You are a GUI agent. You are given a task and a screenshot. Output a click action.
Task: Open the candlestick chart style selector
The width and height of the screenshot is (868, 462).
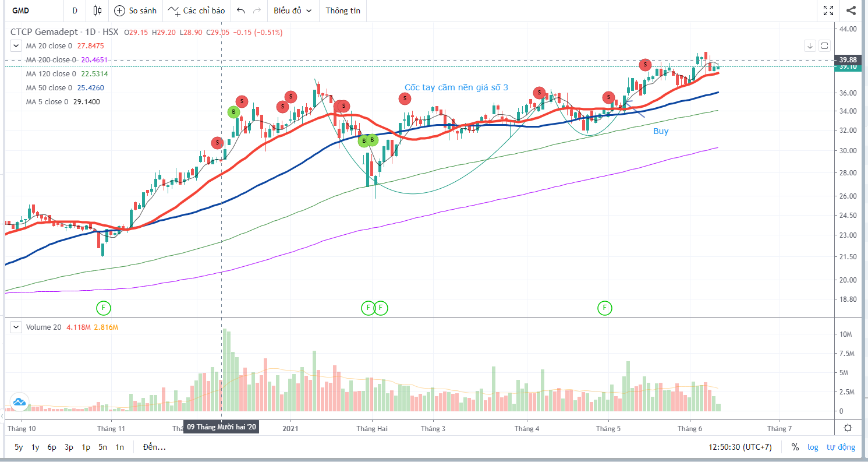click(97, 10)
